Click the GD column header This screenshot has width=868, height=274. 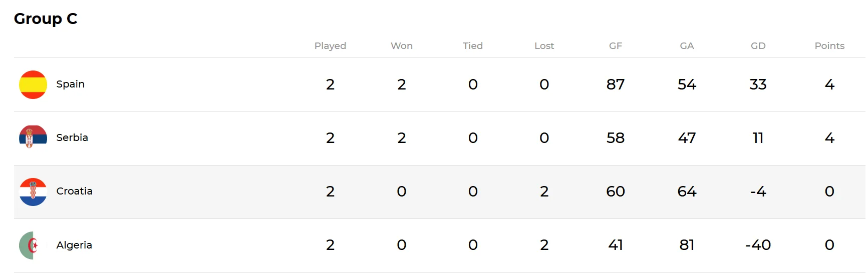click(758, 46)
